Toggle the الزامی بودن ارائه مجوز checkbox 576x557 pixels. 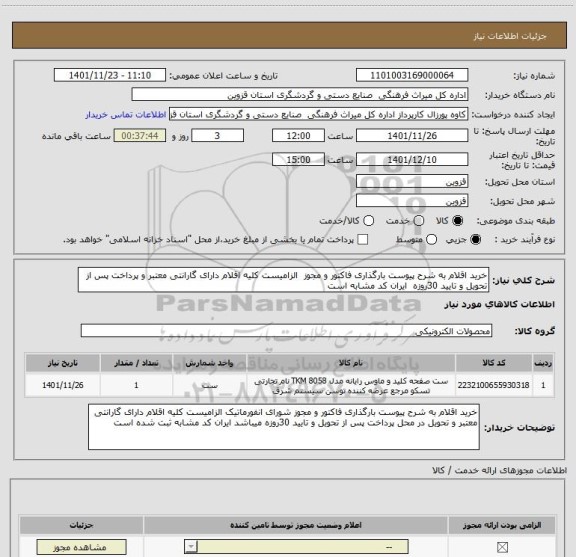pyautogui.click(x=502, y=547)
